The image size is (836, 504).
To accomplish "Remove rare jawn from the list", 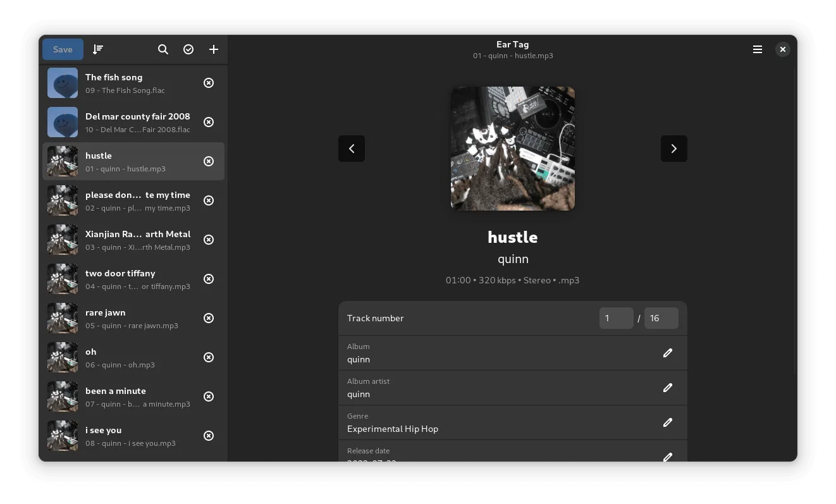I will pyautogui.click(x=209, y=318).
